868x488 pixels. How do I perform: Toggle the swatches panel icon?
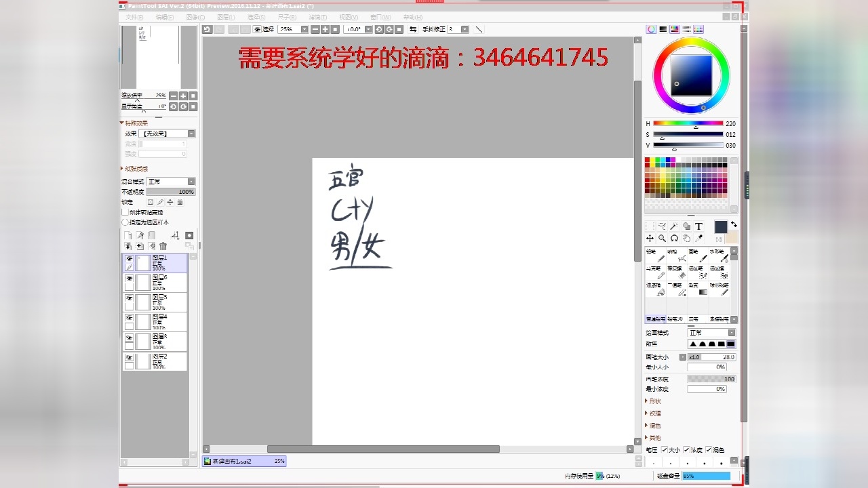[698, 29]
